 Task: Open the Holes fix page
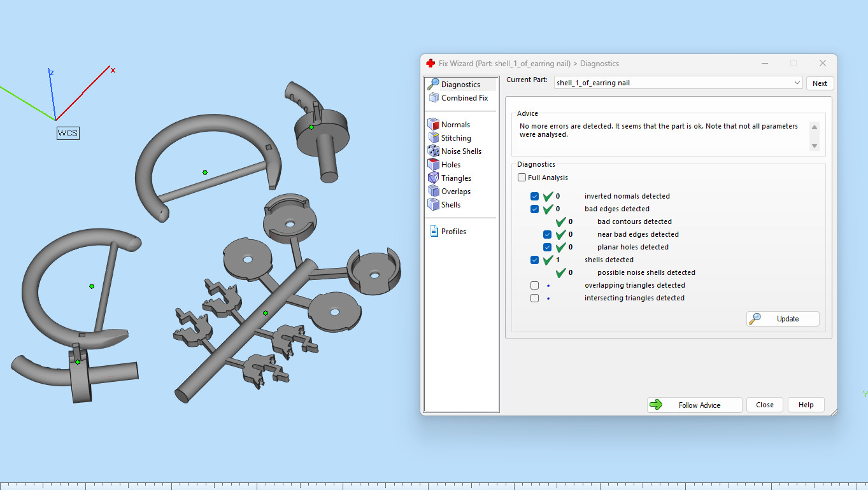click(x=444, y=165)
